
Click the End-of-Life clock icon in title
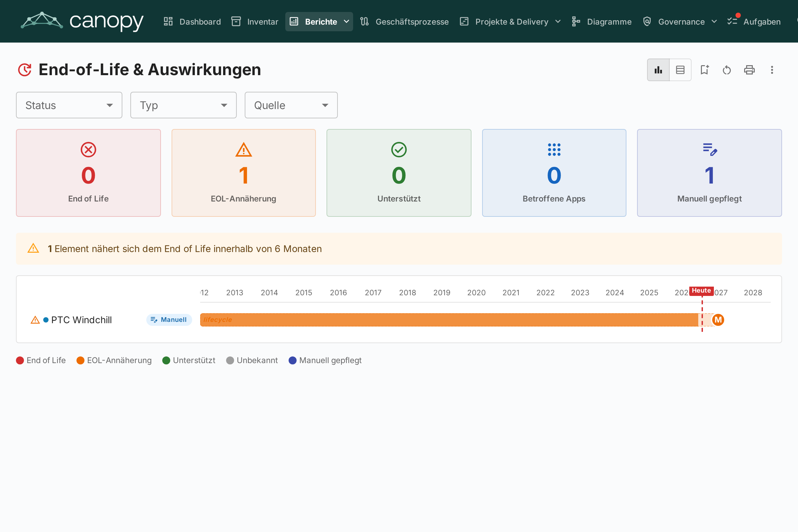[x=25, y=70]
